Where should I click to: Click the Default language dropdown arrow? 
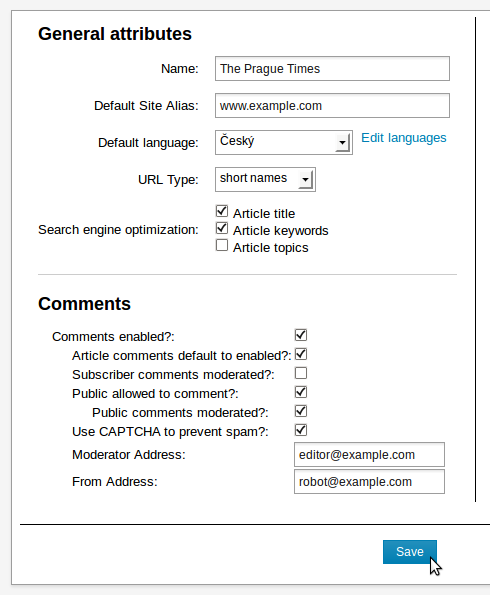click(x=342, y=143)
